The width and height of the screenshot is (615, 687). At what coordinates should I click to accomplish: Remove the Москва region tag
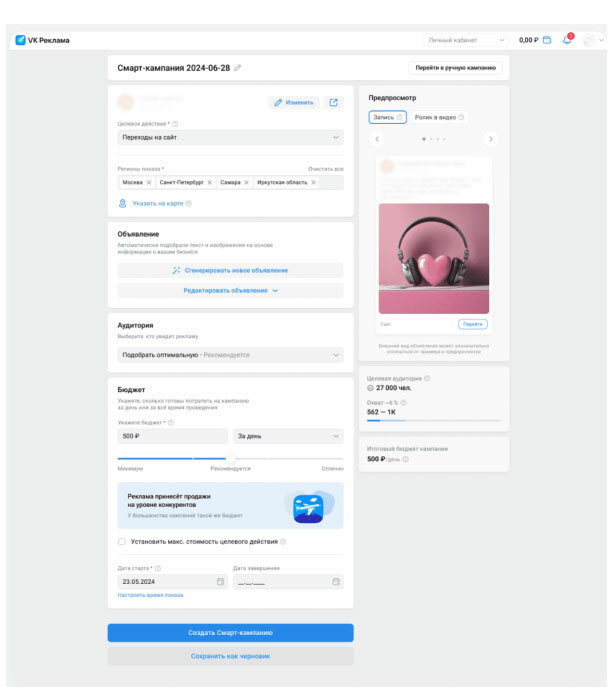(149, 182)
